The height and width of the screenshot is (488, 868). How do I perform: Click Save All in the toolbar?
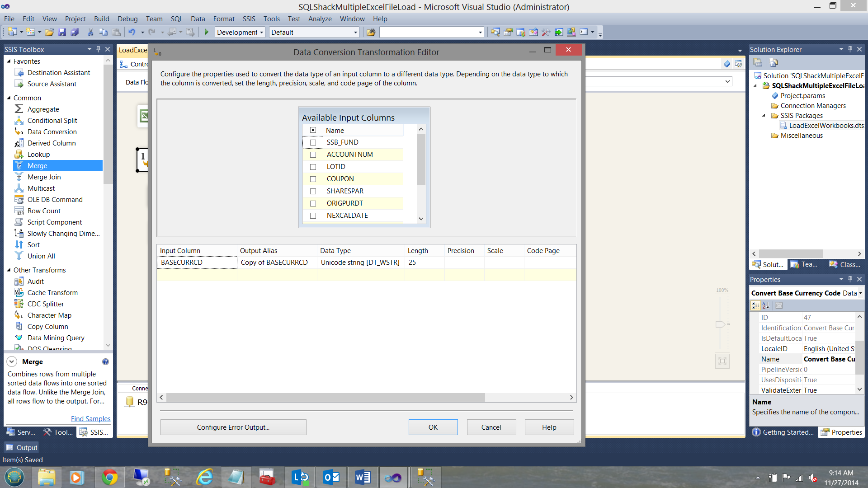[75, 32]
